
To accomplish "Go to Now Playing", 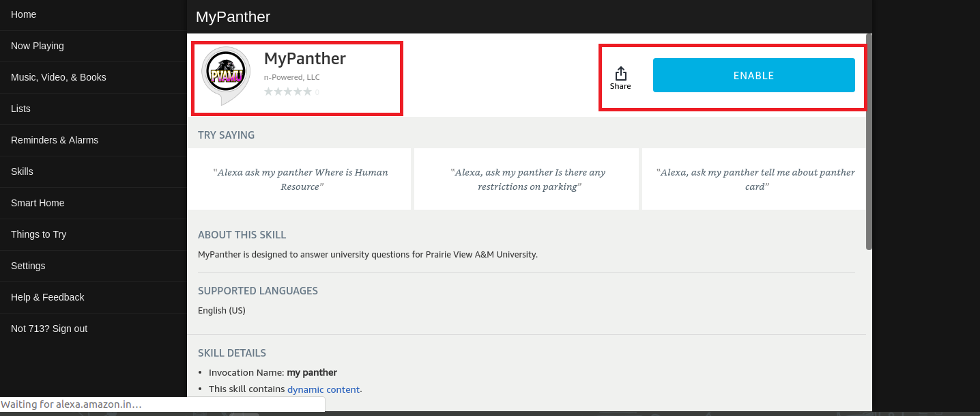I will [93, 46].
